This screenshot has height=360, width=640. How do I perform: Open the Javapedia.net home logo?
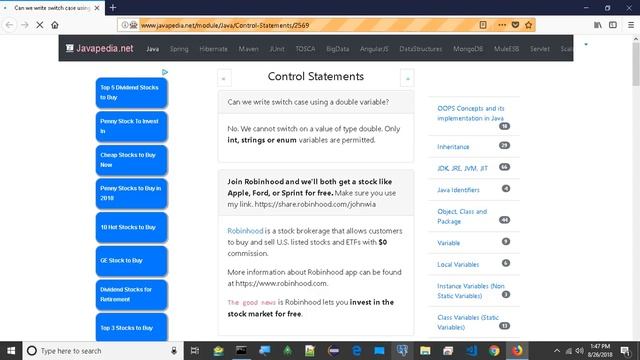click(100, 48)
